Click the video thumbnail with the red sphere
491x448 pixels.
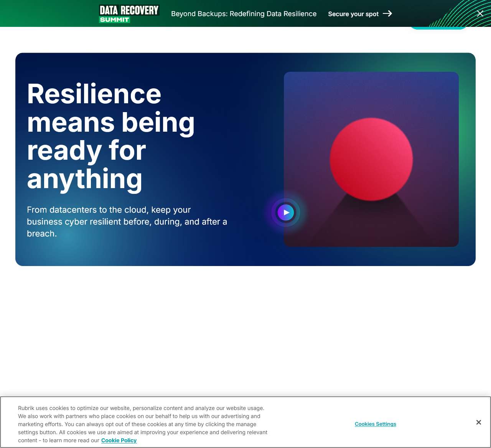pyautogui.click(x=371, y=159)
